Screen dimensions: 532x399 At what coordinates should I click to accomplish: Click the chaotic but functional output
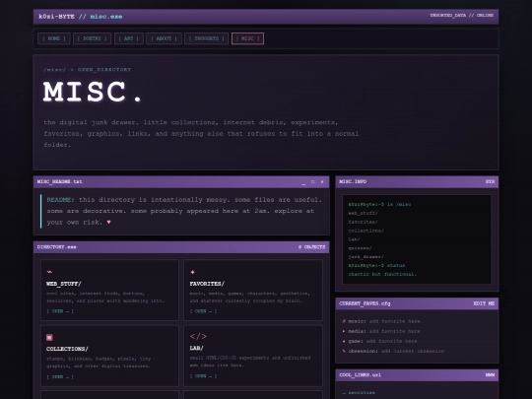point(382,274)
